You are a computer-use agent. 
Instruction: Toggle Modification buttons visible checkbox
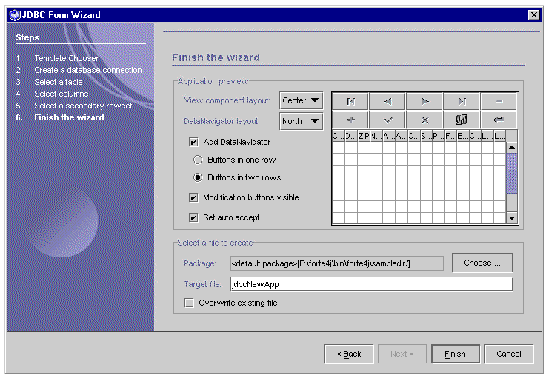pos(194,197)
